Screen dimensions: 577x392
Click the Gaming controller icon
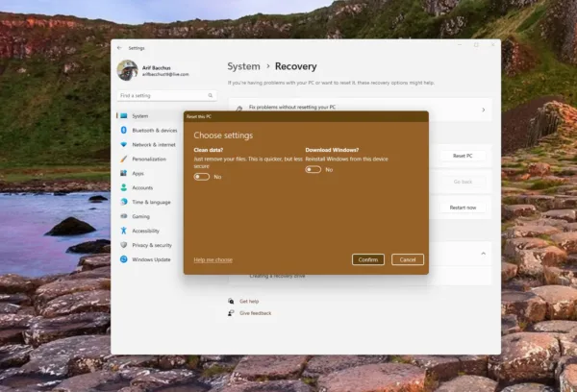point(124,216)
